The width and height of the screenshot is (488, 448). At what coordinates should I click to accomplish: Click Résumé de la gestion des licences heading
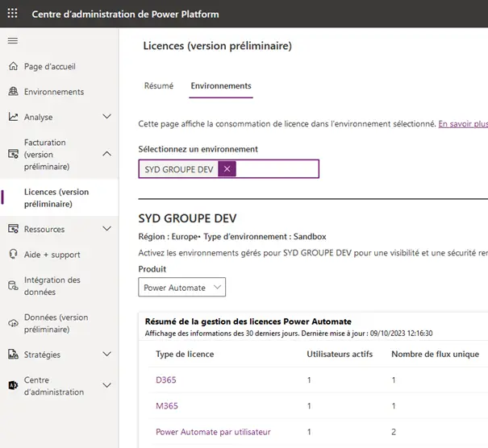click(248, 321)
